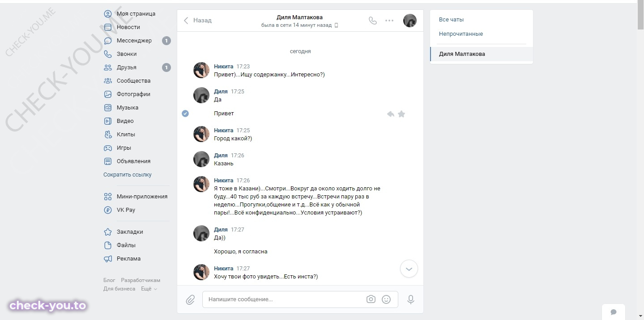Open the emoji smiley picker

(386, 299)
